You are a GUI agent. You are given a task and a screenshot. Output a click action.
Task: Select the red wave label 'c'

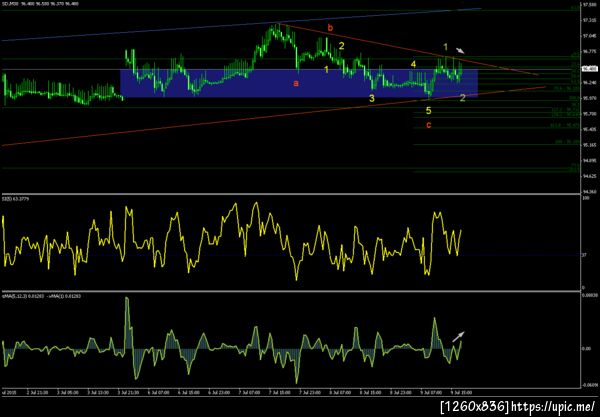[x=429, y=125]
